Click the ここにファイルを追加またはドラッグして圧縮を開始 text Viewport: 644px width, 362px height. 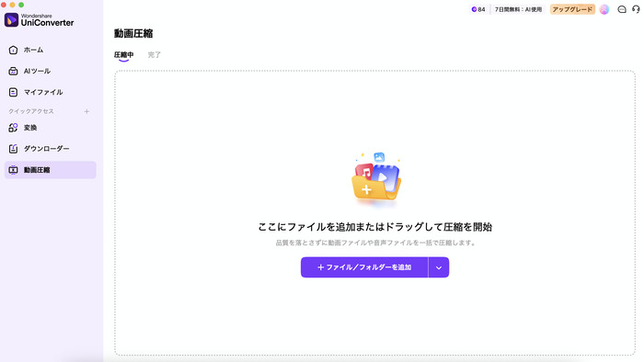[x=375, y=227]
